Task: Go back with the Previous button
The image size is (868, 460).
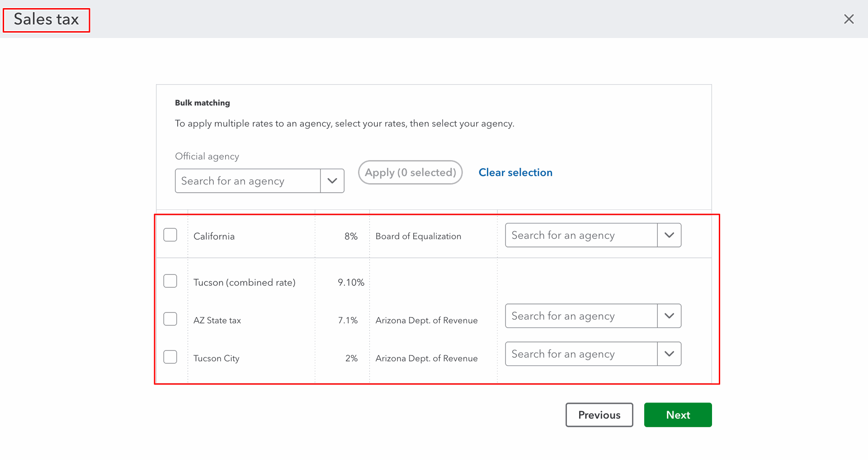Action: pyautogui.click(x=599, y=415)
